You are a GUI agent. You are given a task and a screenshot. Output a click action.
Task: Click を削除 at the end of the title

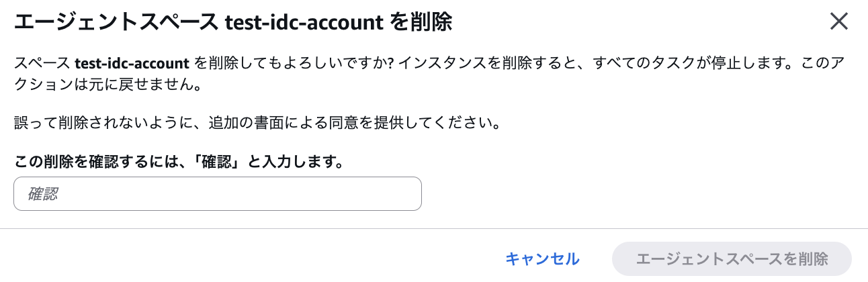pos(421,23)
